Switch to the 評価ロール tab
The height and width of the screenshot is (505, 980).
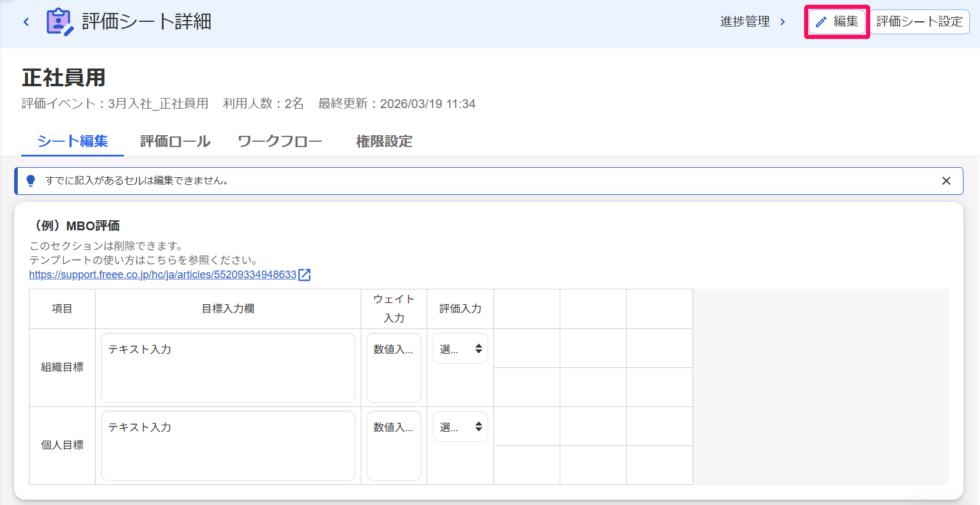[175, 142]
